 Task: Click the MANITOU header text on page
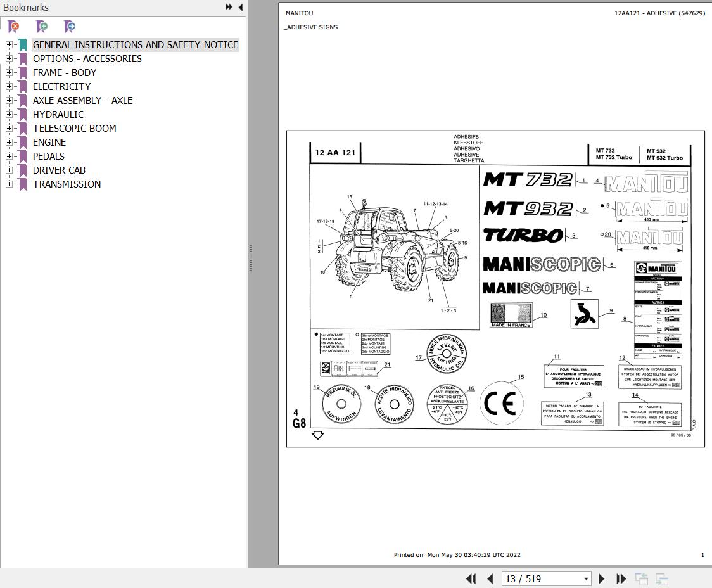click(299, 13)
